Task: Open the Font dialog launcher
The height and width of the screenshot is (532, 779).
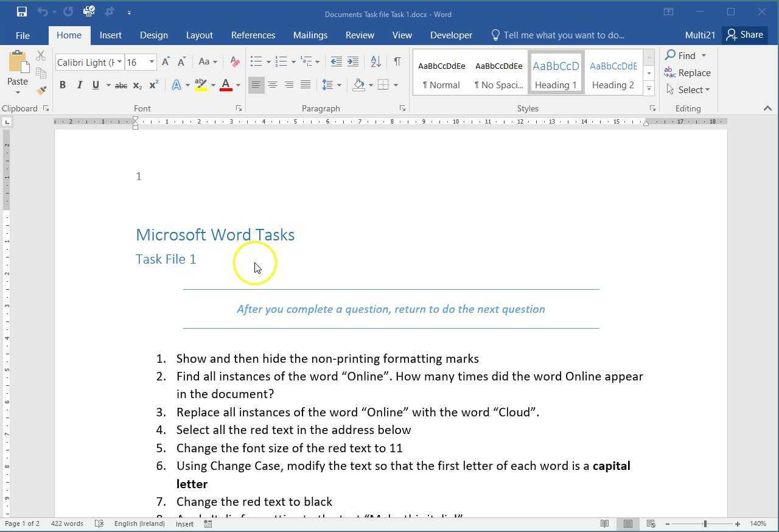Action: point(239,108)
